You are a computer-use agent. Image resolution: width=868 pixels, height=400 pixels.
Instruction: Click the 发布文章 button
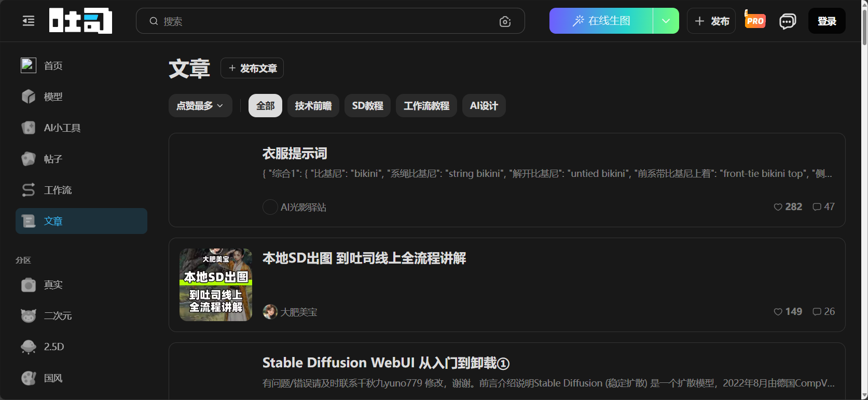pyautogui.click(x=252, y=68)
